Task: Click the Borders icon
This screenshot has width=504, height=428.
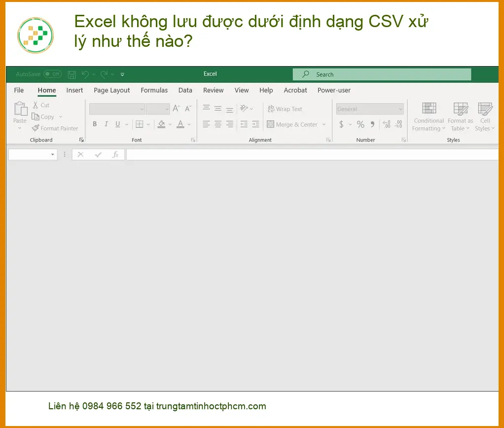Action: point(140,124)
